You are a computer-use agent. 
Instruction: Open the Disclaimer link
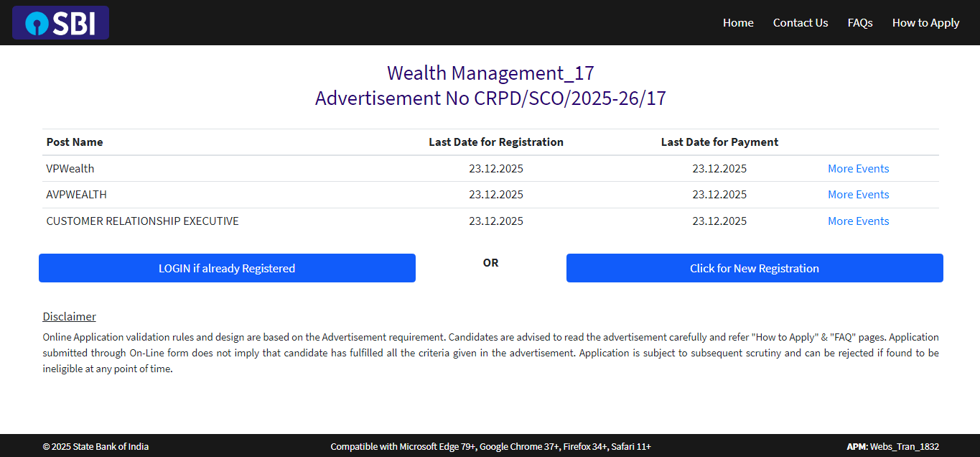tap(69, 316)
